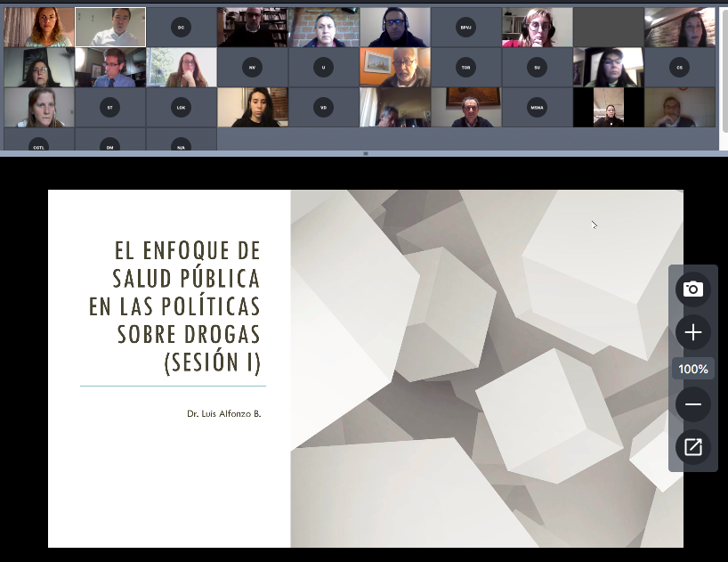
Task: Click the 100% zoom level label
Action: (x=692, y=369)
